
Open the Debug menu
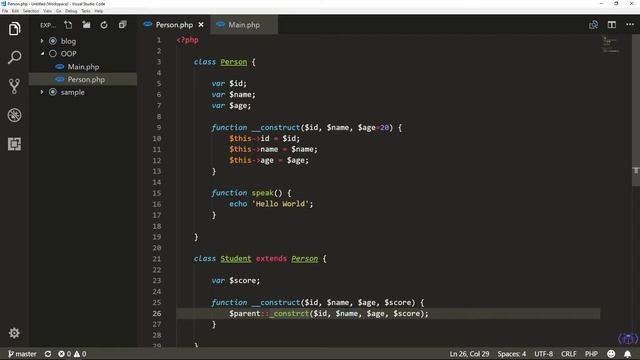71,11
